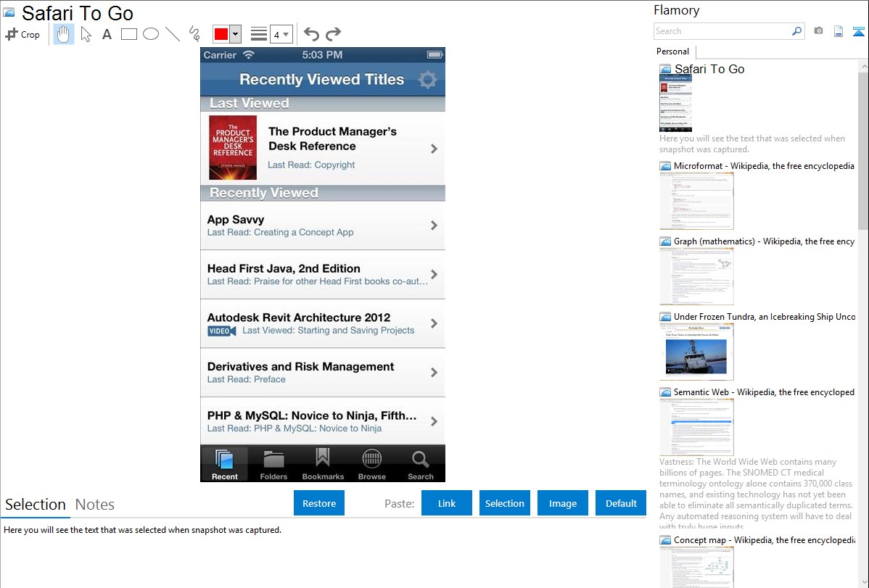The width and height of the screenshot is (869, 588).
Task: Click the chevron on Derivatives and Risk Management row
Action: [434, 373]
